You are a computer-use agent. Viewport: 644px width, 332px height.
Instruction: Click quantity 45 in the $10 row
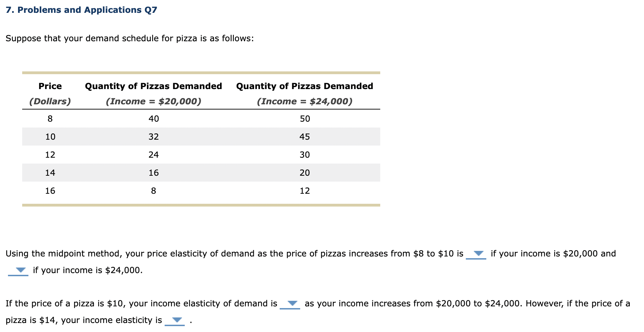[x=305, y=137]
